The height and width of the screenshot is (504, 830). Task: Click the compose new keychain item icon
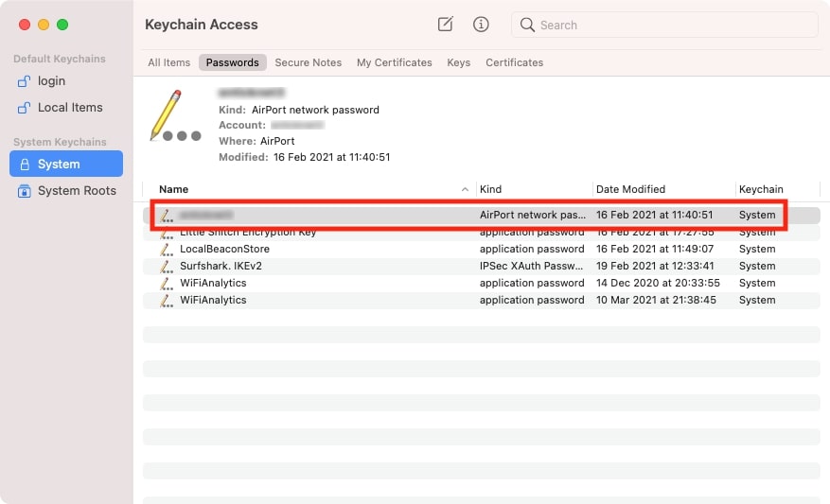tap(445, 25)
